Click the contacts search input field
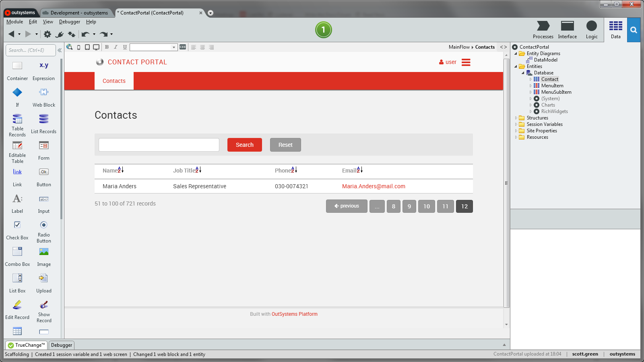This screenshot has width=644, height=362. pos(159,145)
